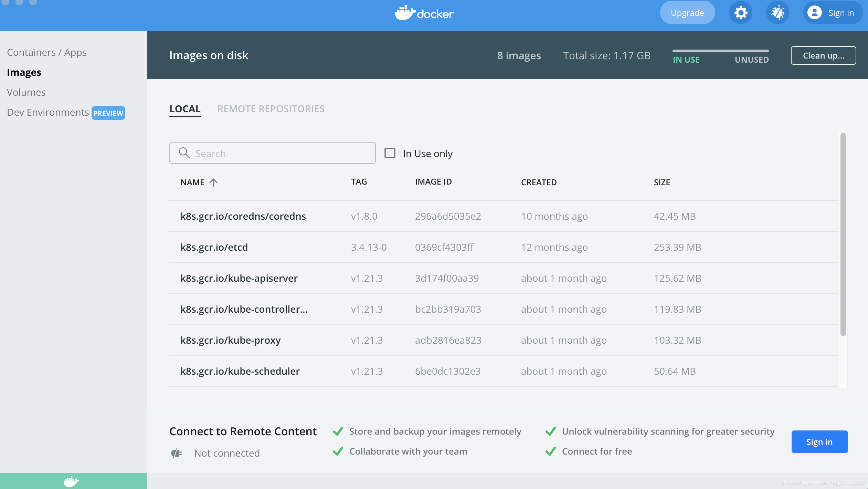868x489 pixels.
Task: Click image ID 0369cf4303ff
Action: pyautogui.click(x=444, y=247)
